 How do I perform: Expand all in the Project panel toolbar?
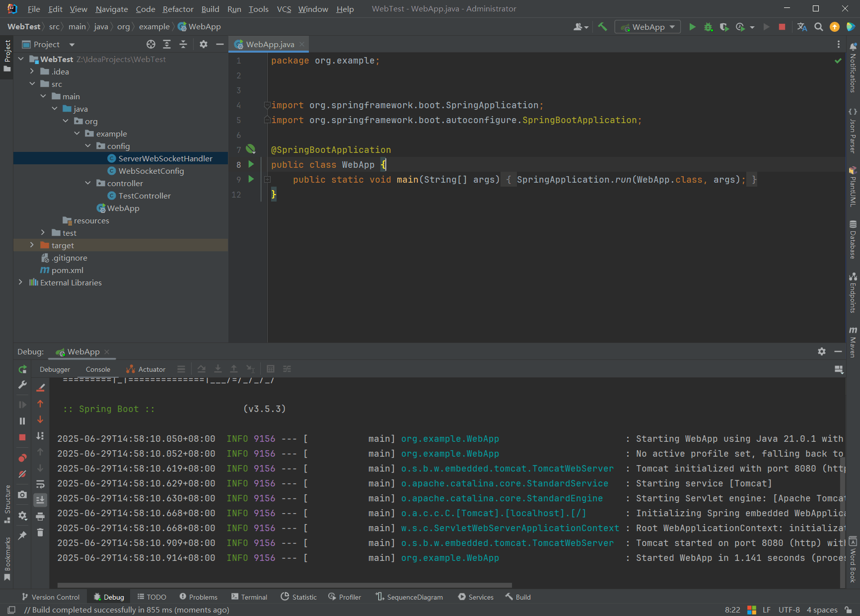pyautogui.click(x=167, y=44)
